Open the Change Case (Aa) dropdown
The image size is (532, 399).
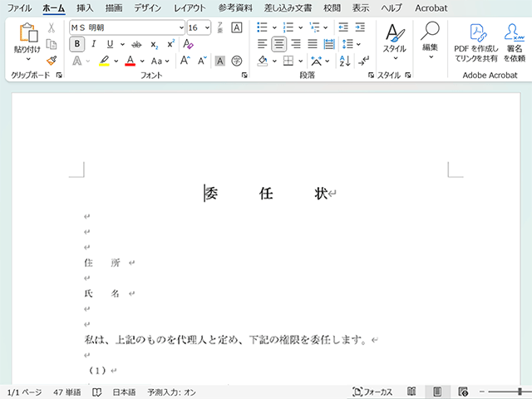pyautogui.click(x=160, y=61)
